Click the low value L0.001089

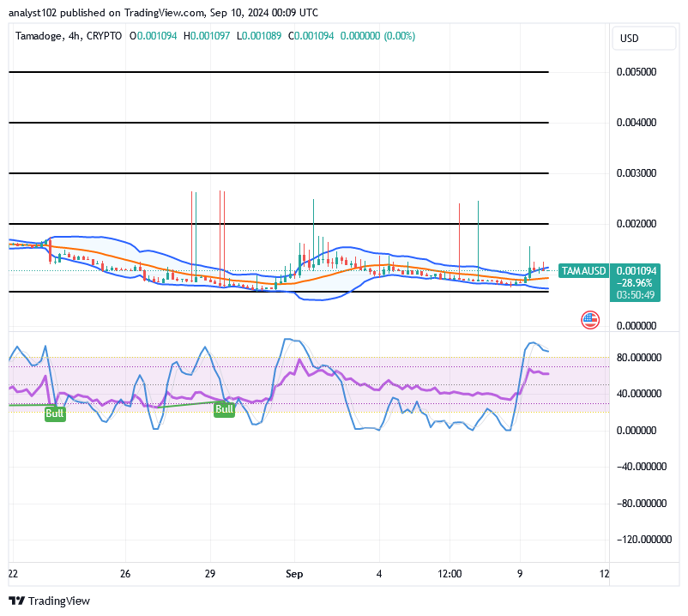point(259,36)
